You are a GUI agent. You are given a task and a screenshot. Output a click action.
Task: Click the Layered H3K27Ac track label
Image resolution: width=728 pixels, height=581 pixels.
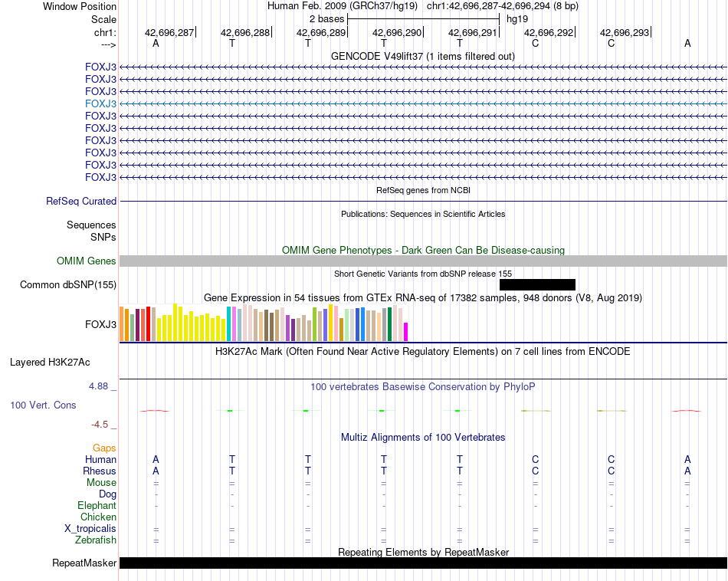pos(50,363)
